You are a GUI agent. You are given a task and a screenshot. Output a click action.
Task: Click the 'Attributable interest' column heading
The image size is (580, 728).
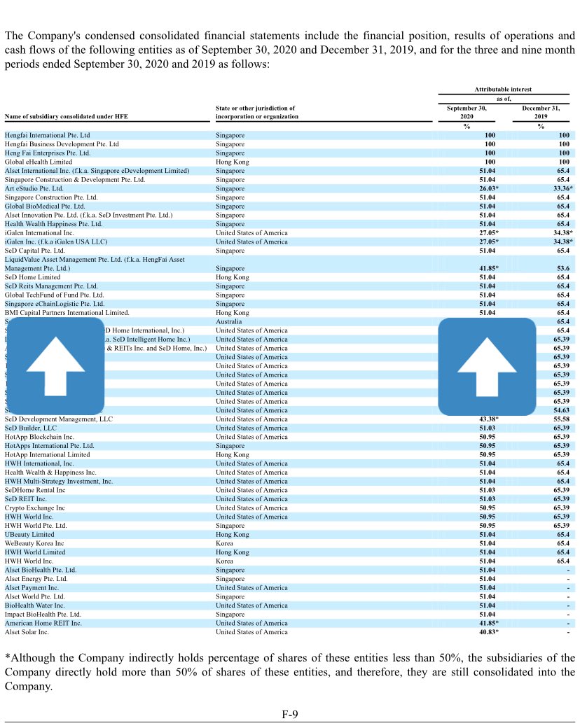[x=503, y=89]
